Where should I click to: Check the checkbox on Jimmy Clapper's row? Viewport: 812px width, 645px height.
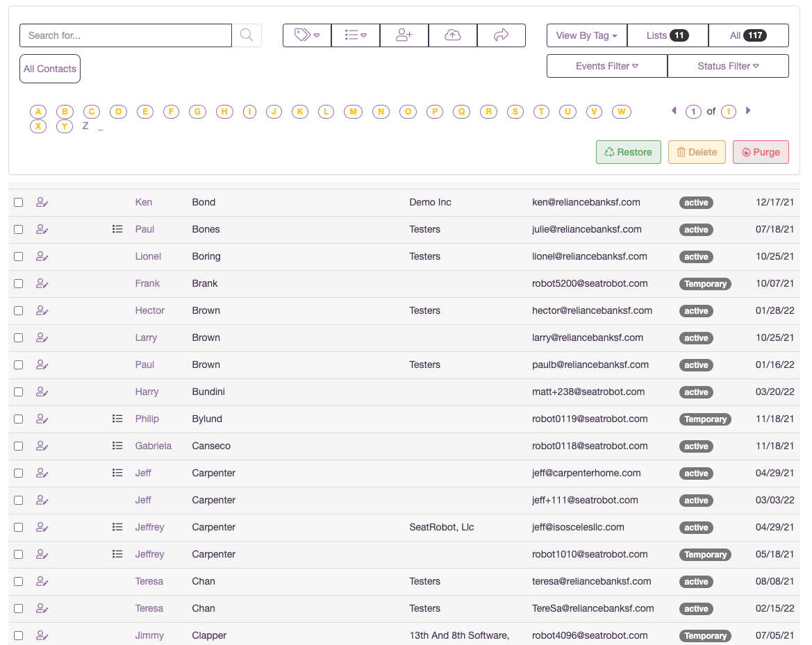18,635
